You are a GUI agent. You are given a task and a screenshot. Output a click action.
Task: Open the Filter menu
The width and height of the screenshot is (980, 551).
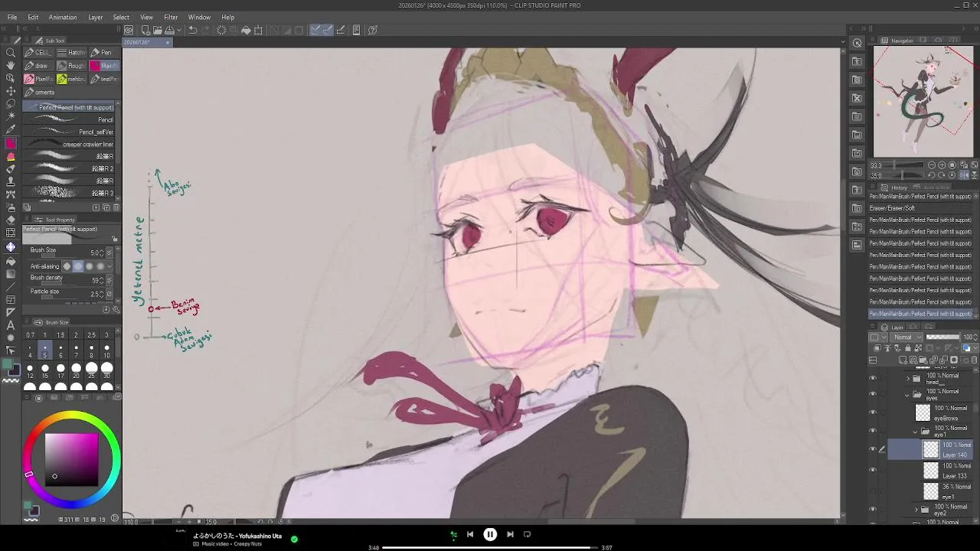pyautogui.click(x=171, y=17)
